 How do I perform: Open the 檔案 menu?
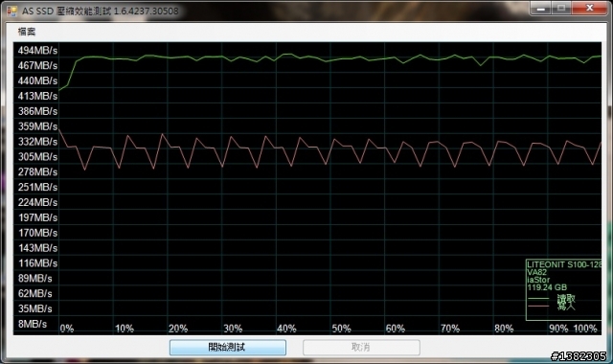(27, 32)
